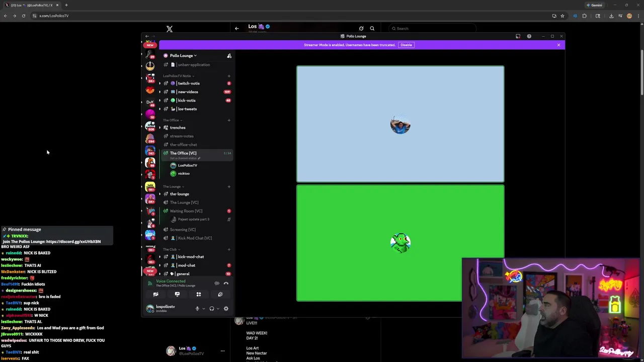Click Grok icon on X profile header
Image resolution: width=644 pixels, height=362 pixels.
[361, 29]
